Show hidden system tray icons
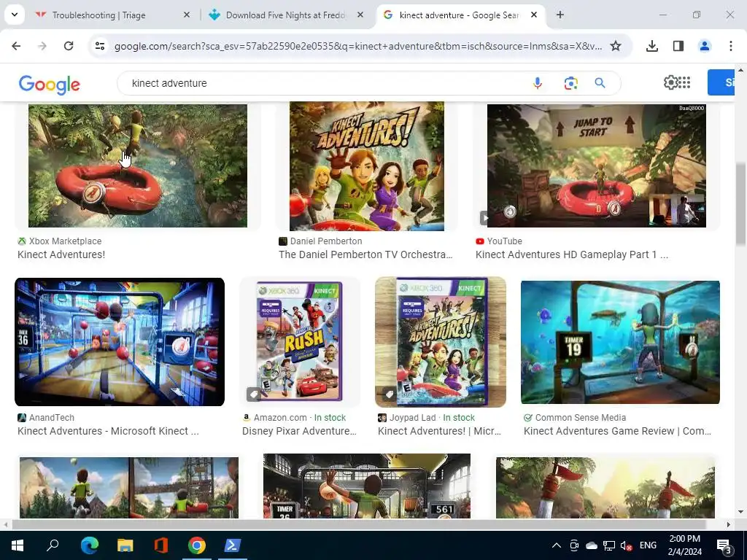 coord(556,545)
